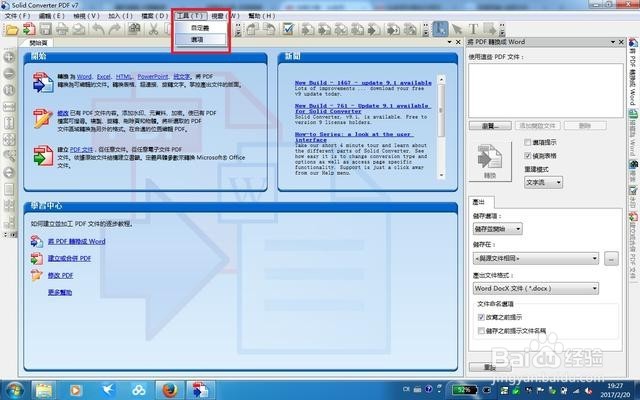Click the Redo arrow in toolbar
640x400 pixels.
click(115, 29)
